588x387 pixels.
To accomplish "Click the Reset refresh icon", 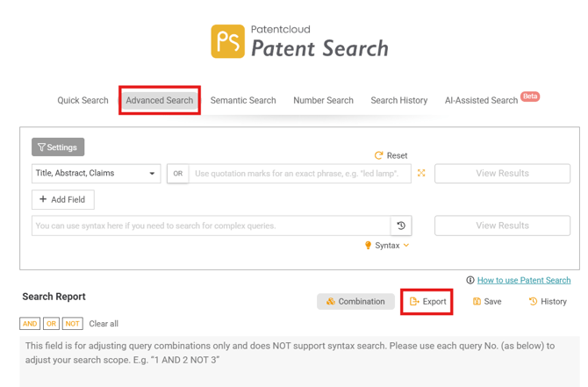I will [379, 155].
